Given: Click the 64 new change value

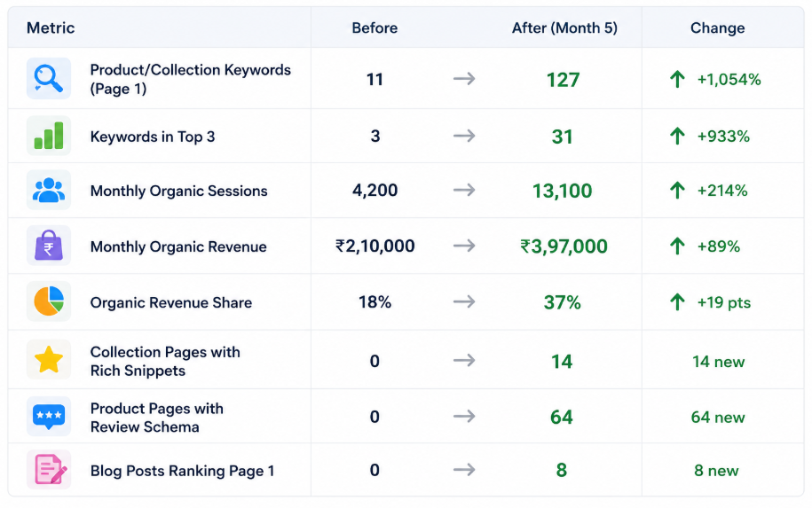Looking at the screenshot, I should tap(718, 417).
